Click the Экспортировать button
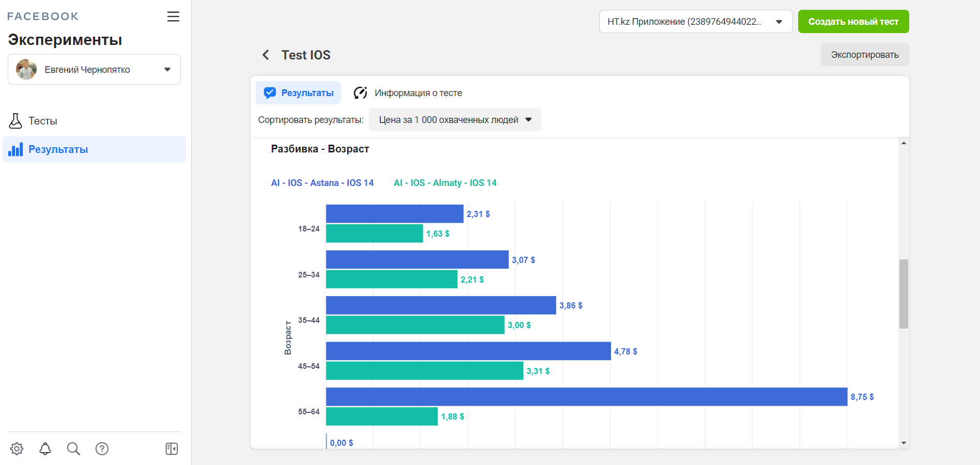This screenshot has width=980, height=465. pos(864,55)
